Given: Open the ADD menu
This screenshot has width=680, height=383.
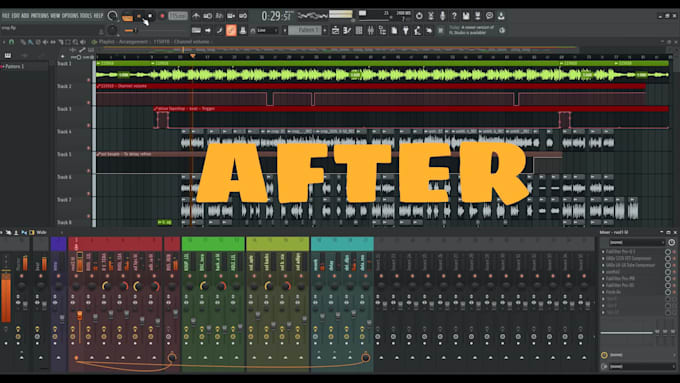Looking at the screenshot, I should (25, 16).
